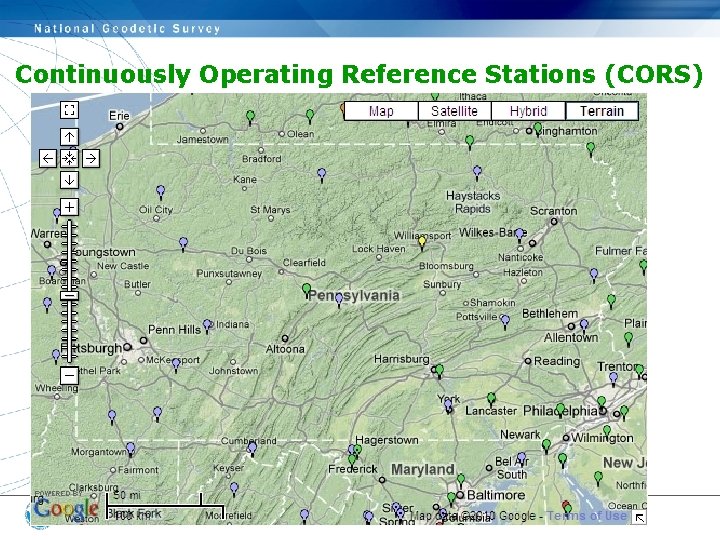
Task: Click the Google logo
Action: tap(65, 508)
